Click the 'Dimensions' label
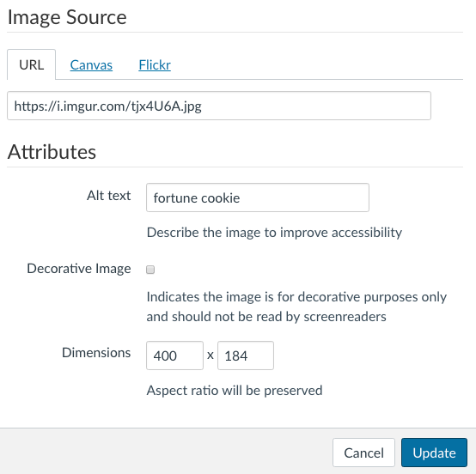Image resolution: width=476 pixels, height=474 pixels. [96, 353]
